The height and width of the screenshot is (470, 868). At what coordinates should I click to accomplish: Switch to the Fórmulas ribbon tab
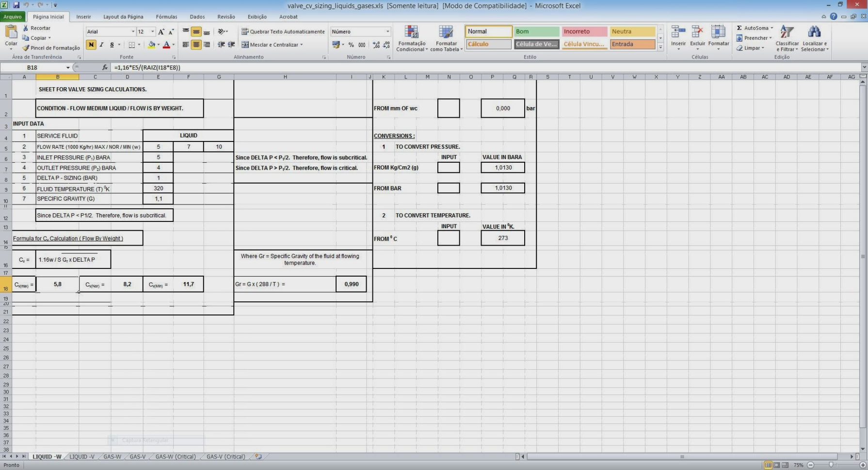[x=166, y=16]
